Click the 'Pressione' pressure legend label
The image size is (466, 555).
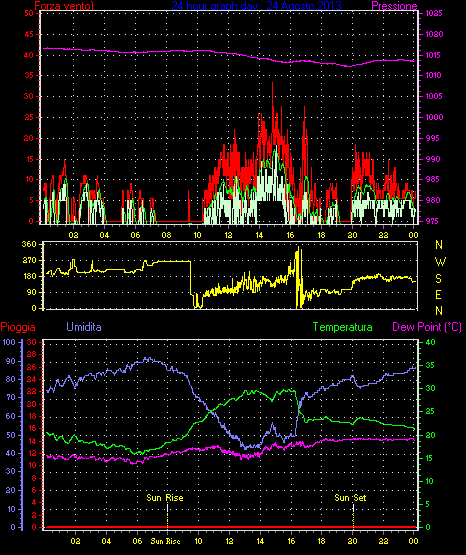point(395,5)
